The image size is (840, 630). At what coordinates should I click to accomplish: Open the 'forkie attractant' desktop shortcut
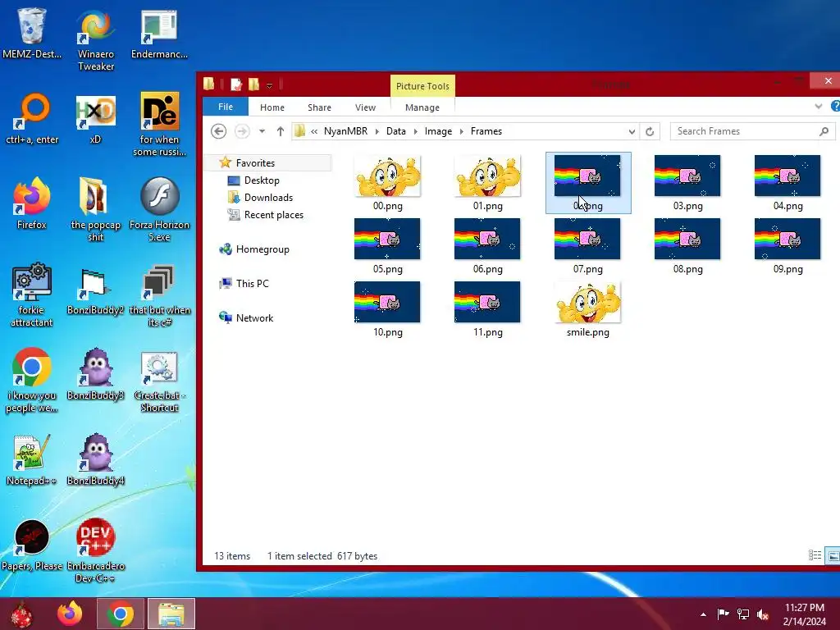click(32, 294)
